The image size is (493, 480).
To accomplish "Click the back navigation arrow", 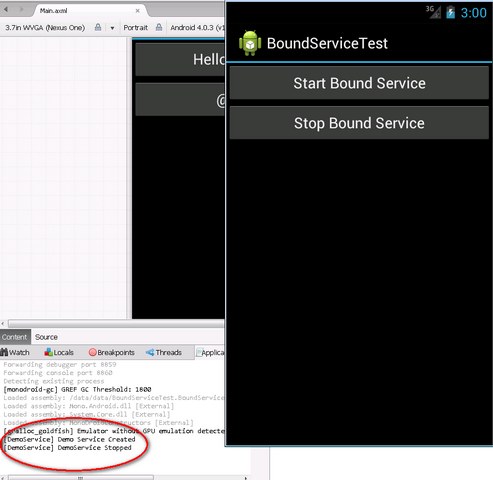I will coord(6,9).
